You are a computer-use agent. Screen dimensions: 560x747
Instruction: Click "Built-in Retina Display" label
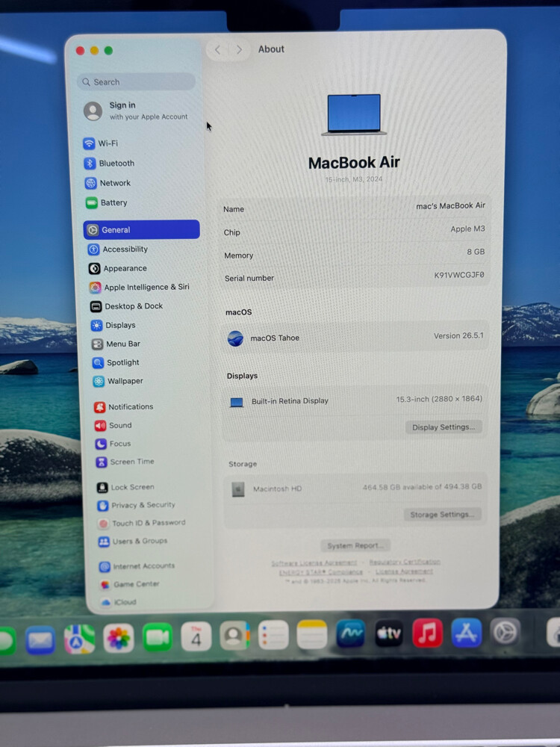click(x=290, y=401)
